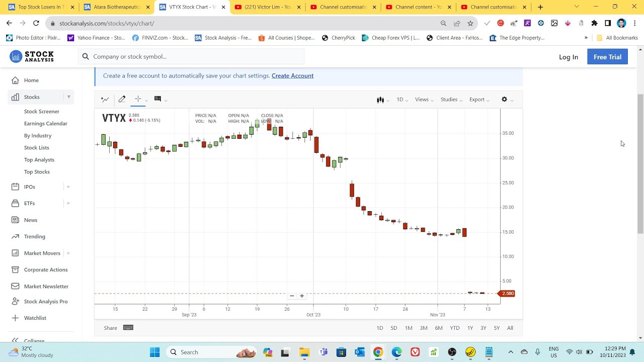Select the 1Y range

(470, 328)
